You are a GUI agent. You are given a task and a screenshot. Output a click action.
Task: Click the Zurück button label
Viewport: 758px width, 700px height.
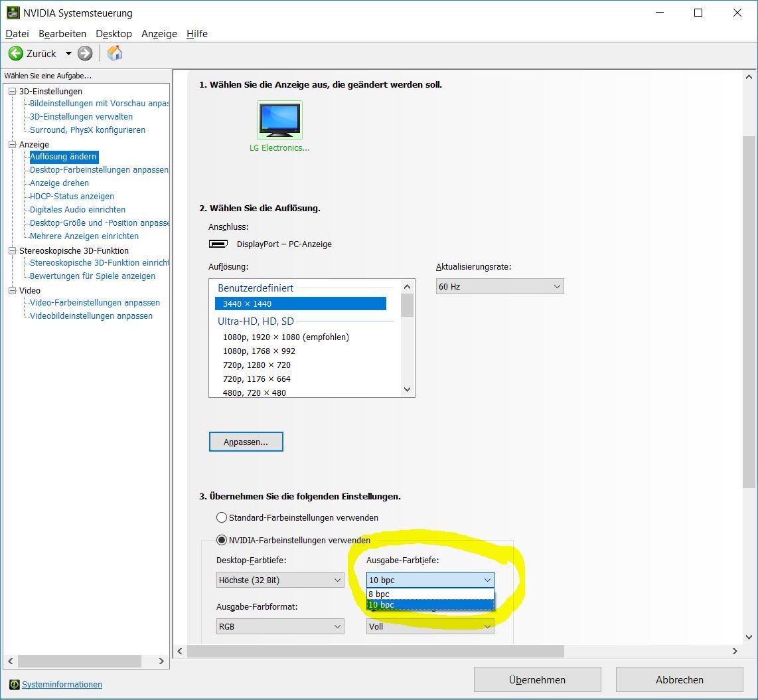point(41,54)
